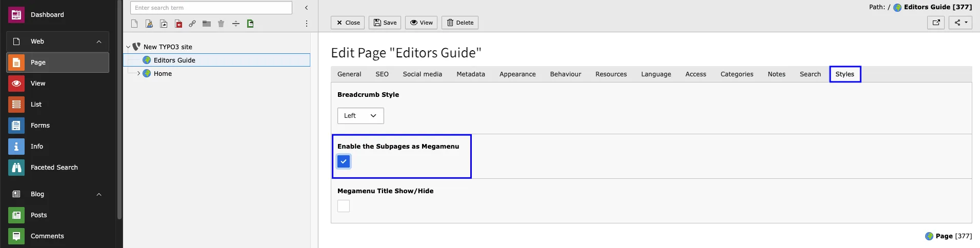Click the Close button
This screenshot has height=248, width=980.
348,23
